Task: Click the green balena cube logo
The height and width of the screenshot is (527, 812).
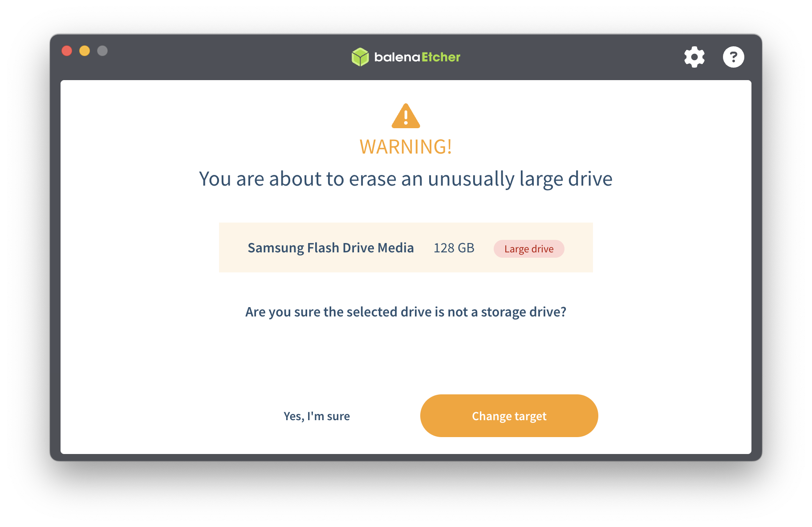Action: tap(360, 57)
